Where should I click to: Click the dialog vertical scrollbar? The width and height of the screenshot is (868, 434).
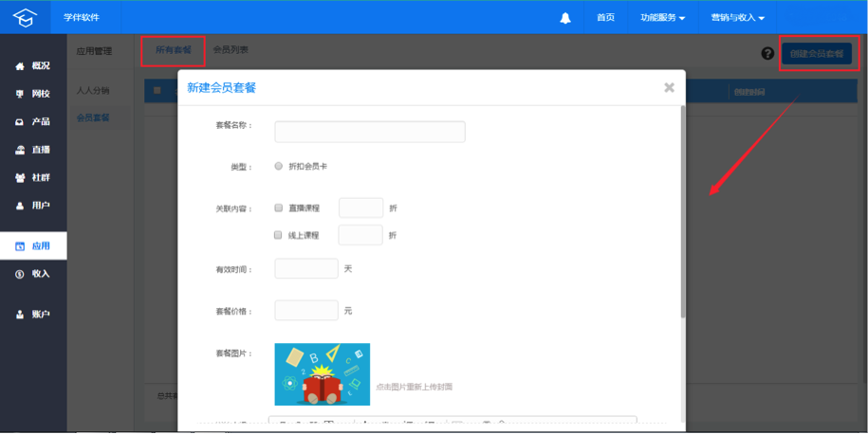[683, 211]
